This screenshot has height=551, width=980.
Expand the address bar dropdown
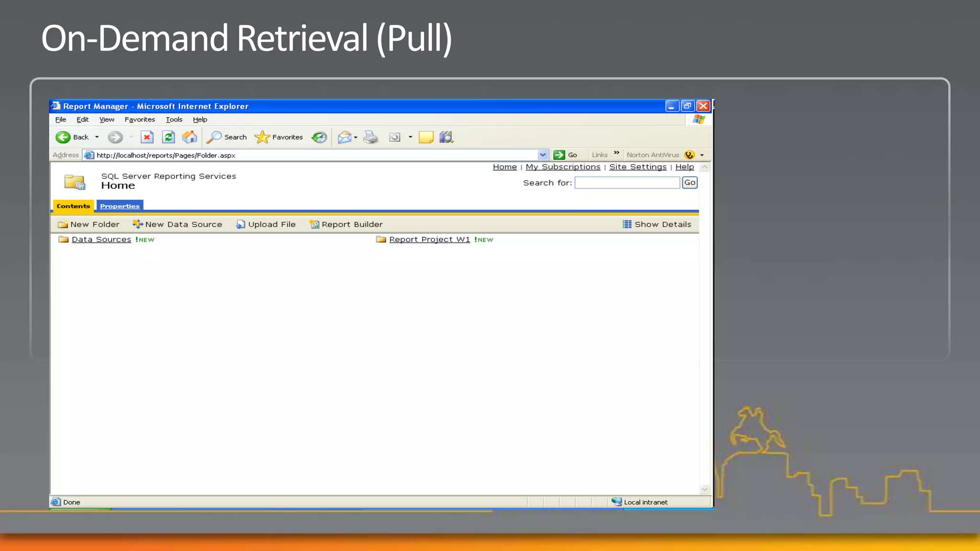pos(543,155)
